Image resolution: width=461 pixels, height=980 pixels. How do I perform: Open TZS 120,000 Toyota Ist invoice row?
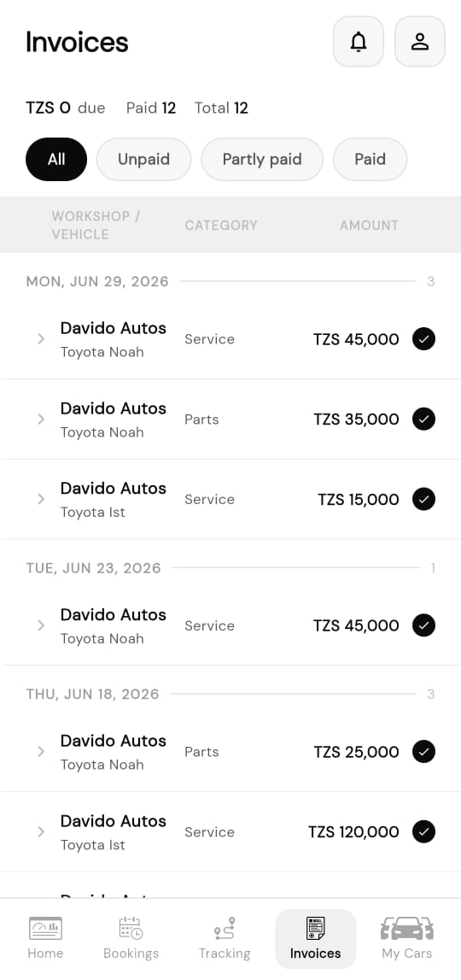click(x=230, y=832)
